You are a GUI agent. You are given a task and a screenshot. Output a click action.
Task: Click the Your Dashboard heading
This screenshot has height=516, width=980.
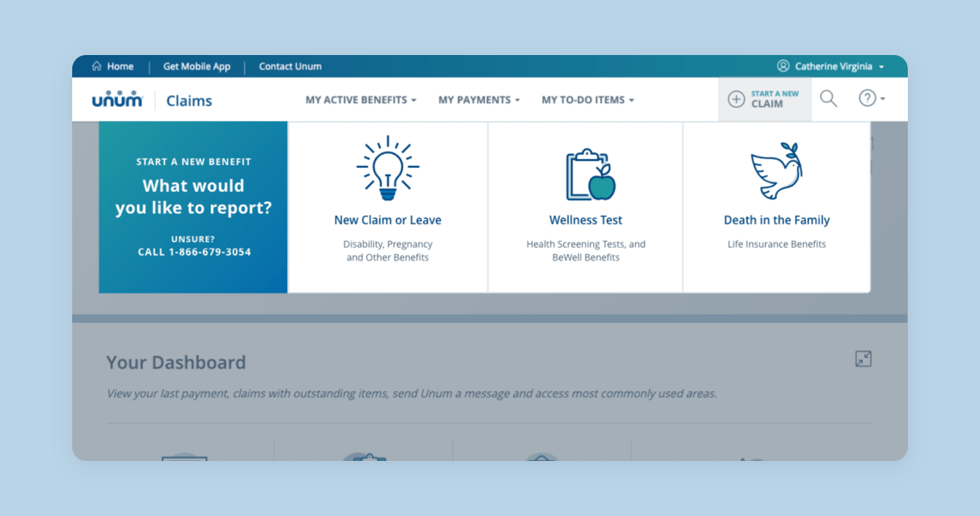click(176, 363)
